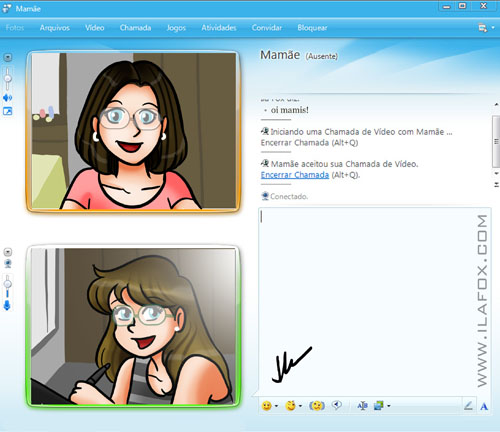
Task: Adjust the microphone volume slider
Action: 8,284
